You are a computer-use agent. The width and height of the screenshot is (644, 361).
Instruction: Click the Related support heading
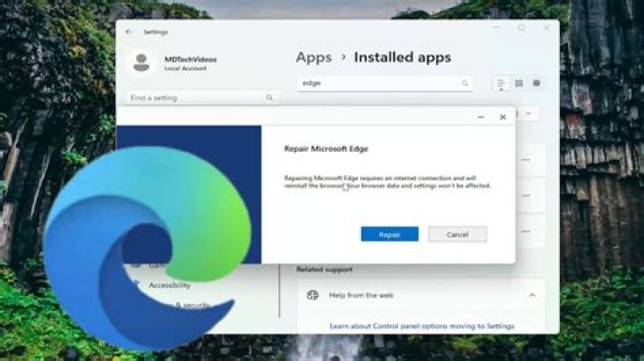(325, 270)
